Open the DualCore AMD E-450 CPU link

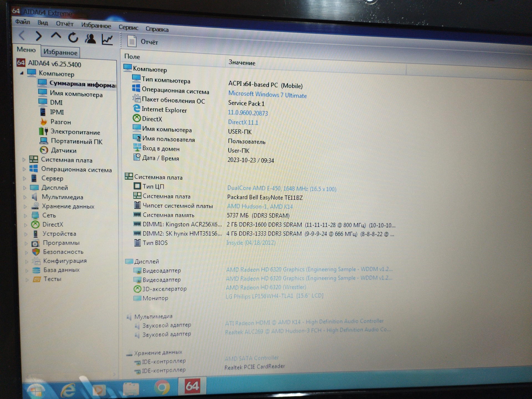[282, 188]
